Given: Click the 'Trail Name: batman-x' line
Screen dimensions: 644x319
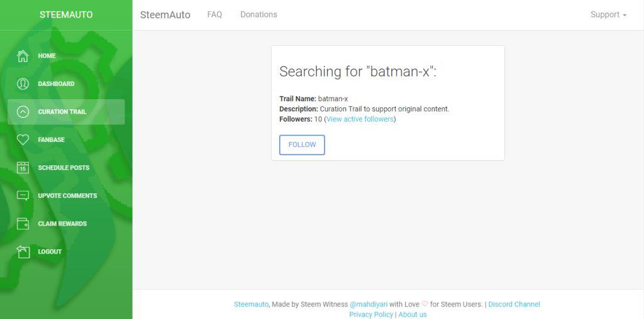Looking at the screenshot, I should point(314,99).
